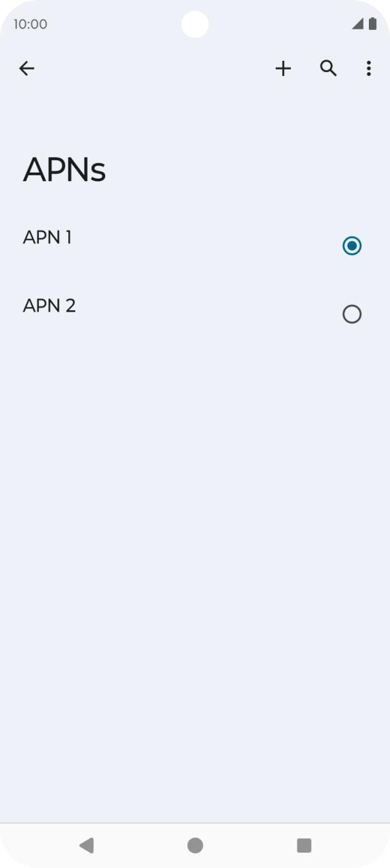The height and width of the screenshot is (868, 390).
Task: Tap the Home circle button
Action: click(x=195, y=845)
